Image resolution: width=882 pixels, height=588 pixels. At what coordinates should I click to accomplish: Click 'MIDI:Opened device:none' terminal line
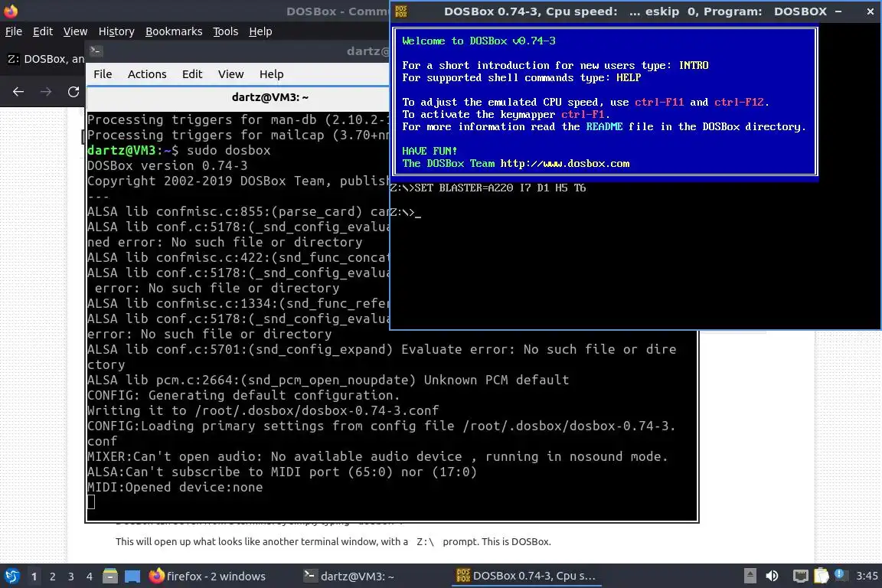click(175, 487)
